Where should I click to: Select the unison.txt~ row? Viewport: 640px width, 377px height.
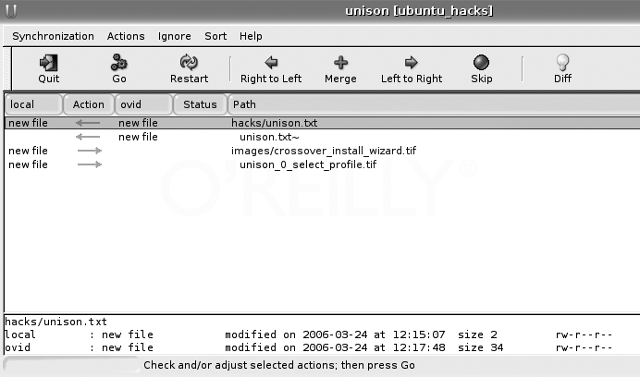click(322, 137)
